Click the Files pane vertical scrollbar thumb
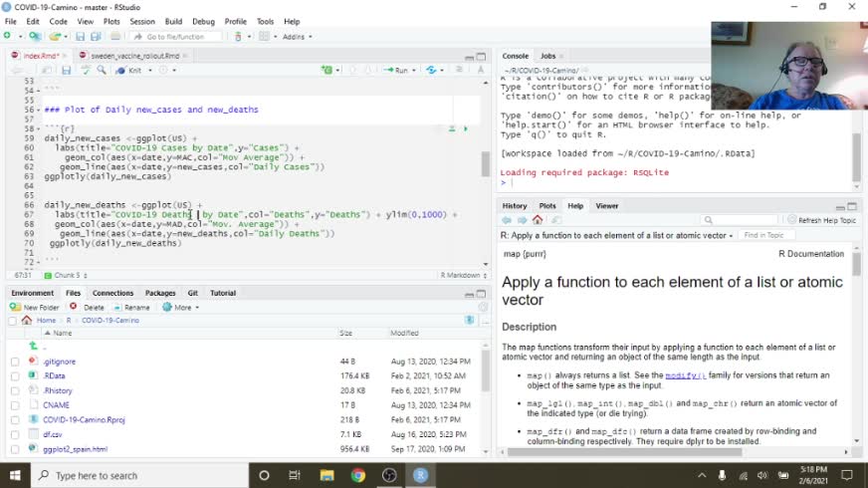The height and width of the screenshot is (488, 868). (485, 370)
